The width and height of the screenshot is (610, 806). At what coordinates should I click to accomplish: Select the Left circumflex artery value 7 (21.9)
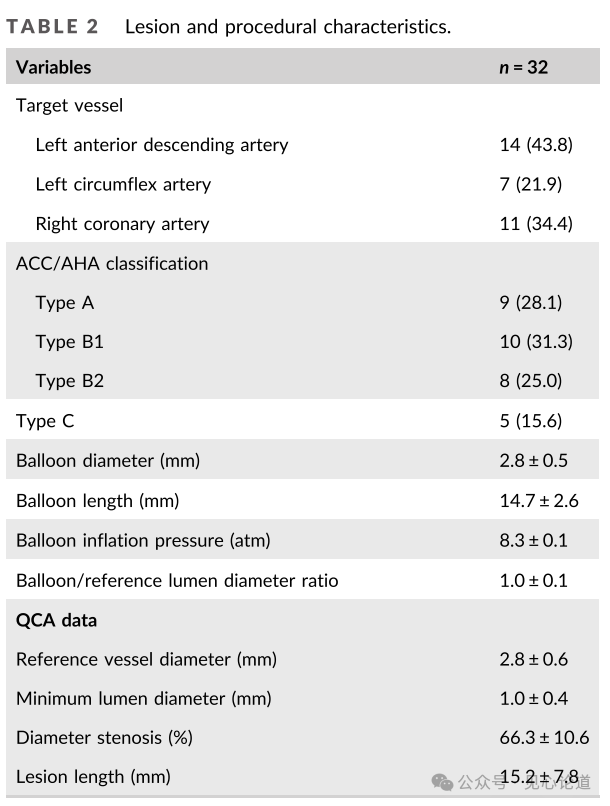(535, 185)
